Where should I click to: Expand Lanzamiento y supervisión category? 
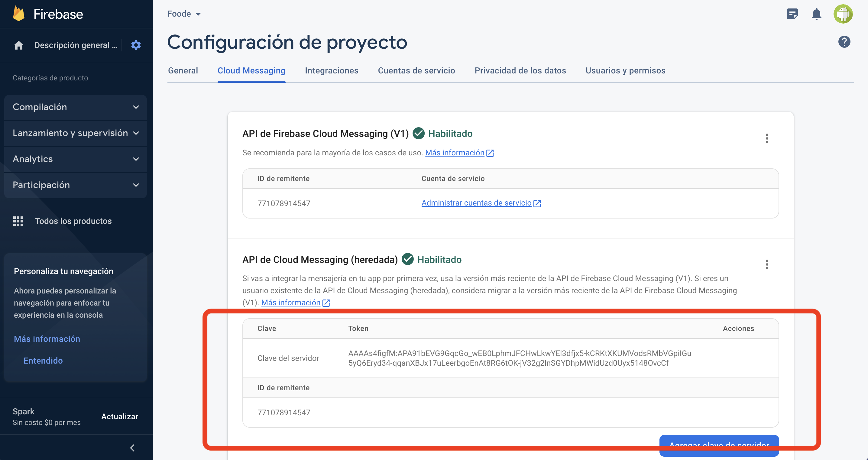(x=76, y=133)
